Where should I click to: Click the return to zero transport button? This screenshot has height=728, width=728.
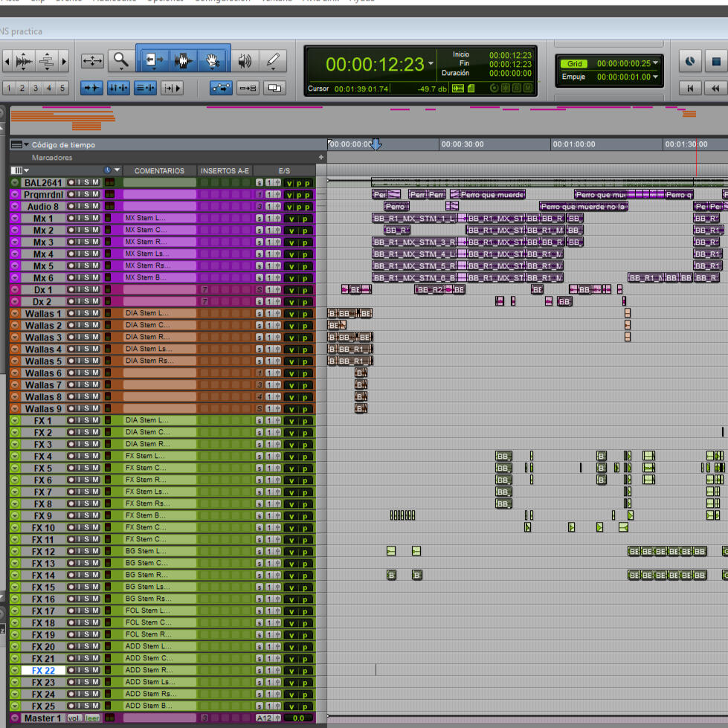(690, 88)
